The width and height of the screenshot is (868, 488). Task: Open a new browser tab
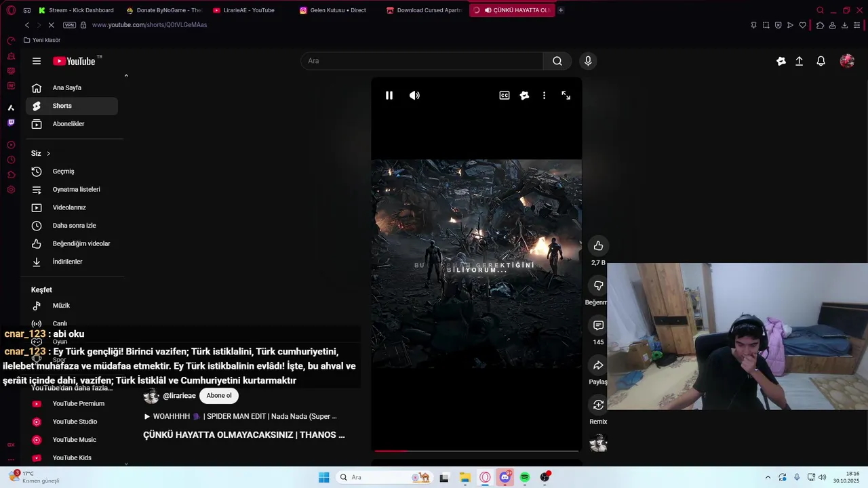coord(561,10)
